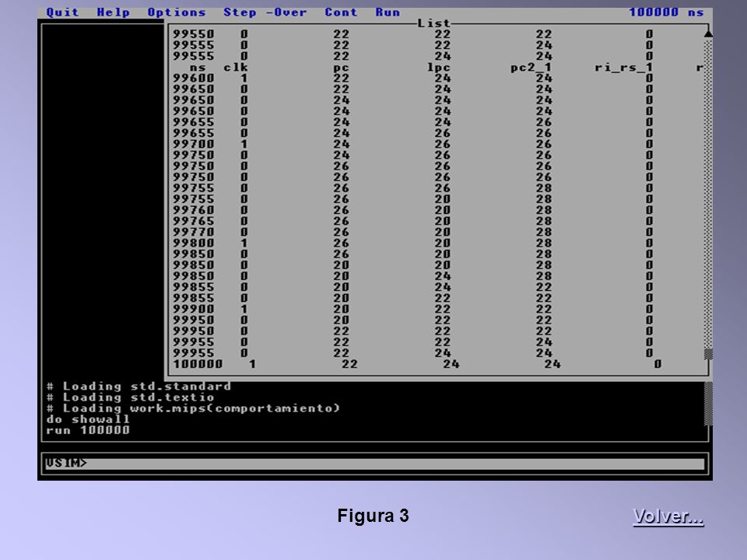Select the 100000 time row
747x560 pixels.
(x=417, y=364)
